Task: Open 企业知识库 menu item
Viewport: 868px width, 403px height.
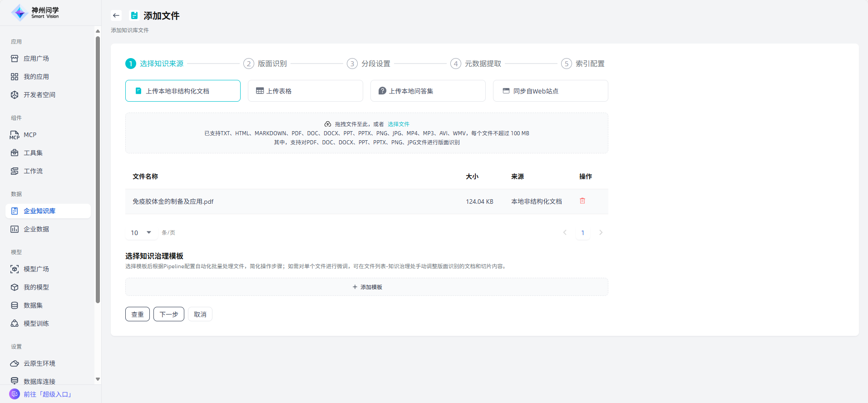Action: [39, 211]
